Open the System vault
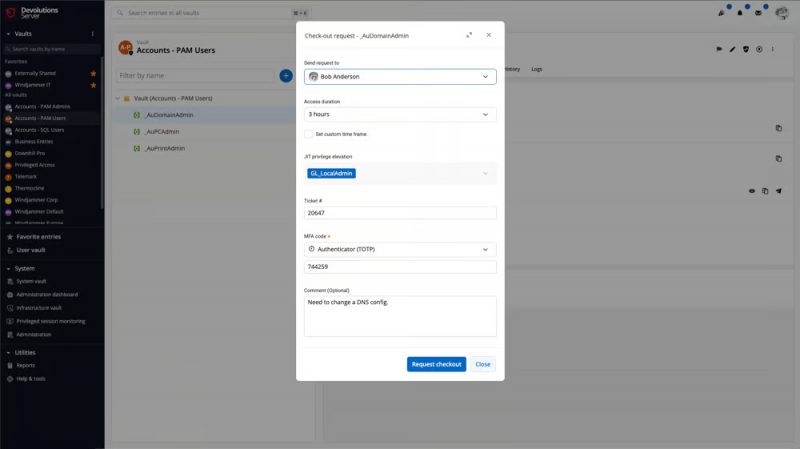The height and width of the screenshot is (449, 800). 31,282
